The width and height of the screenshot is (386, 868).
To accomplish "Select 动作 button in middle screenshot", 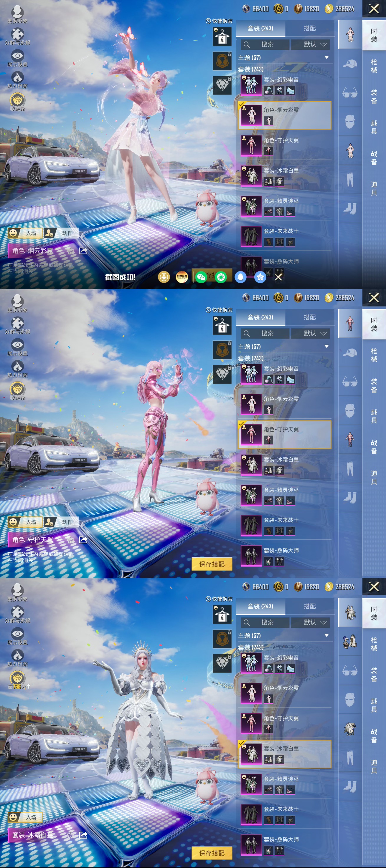I will 61,522.
